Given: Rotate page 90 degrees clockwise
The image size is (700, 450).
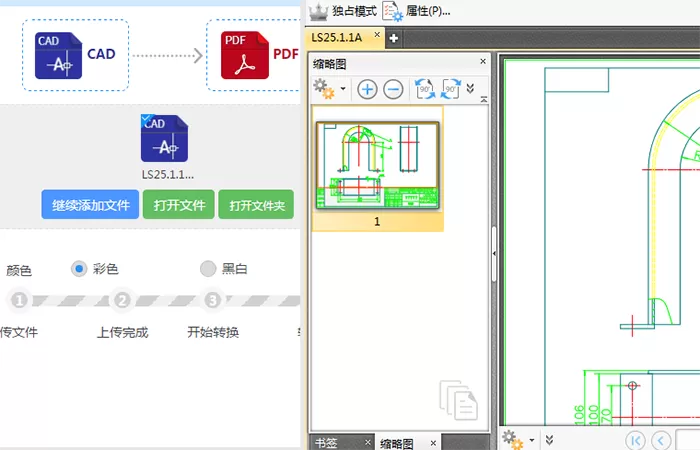Looking at the screenshot, I should coord(450,89).
